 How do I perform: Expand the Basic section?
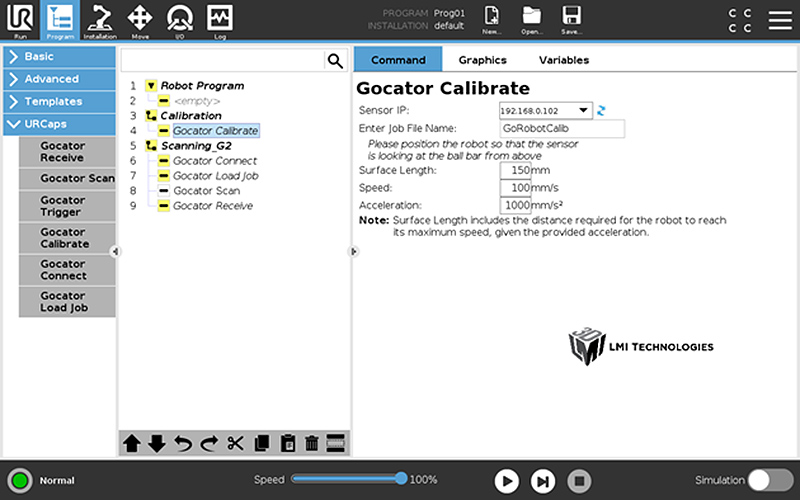point(59,57)
